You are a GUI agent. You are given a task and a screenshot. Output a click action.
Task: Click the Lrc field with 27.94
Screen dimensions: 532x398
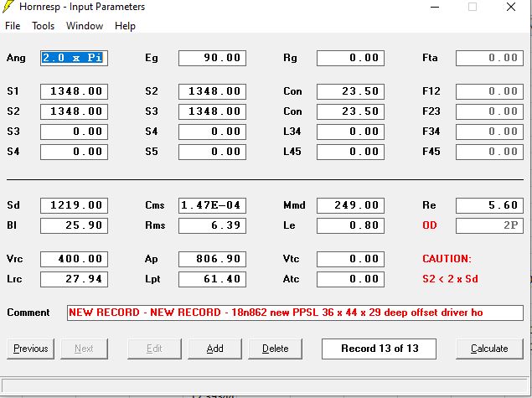[x=74, y=279]
